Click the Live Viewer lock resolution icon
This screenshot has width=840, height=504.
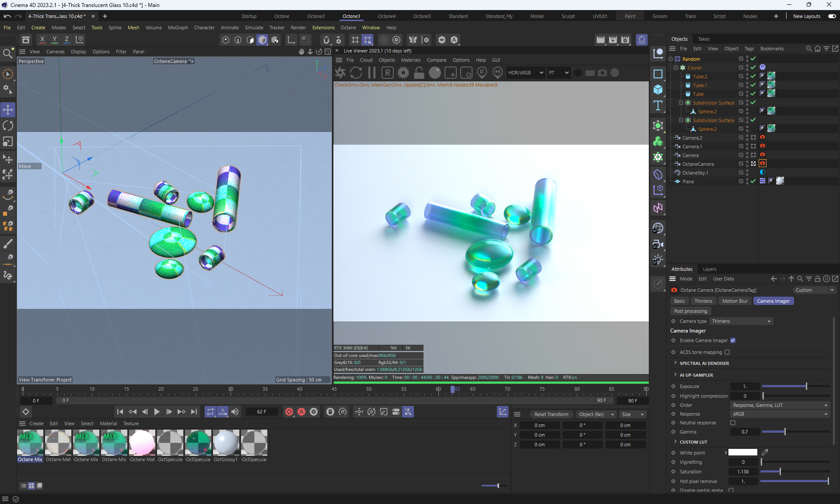click(x=419, y=73)
